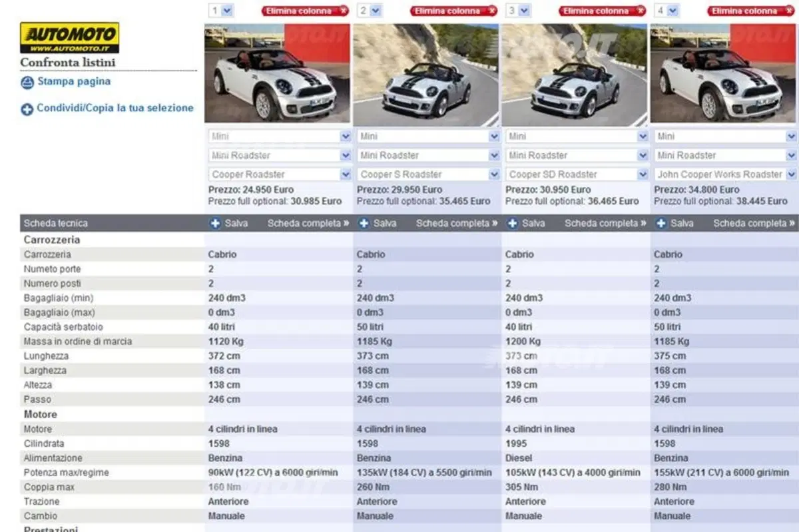Click the Capacità serbatoio row label

pyautogui.click(x=63, y=327)
